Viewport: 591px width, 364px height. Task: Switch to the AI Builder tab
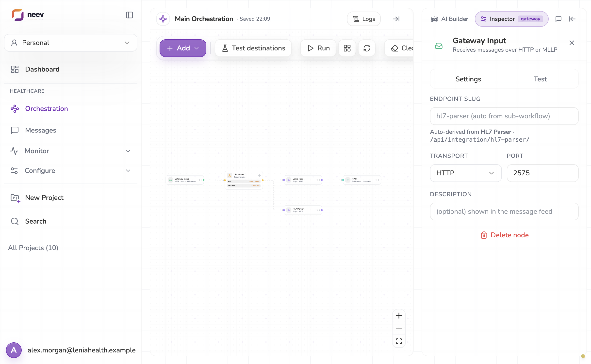pyautogui.click(x=449, y=19)
